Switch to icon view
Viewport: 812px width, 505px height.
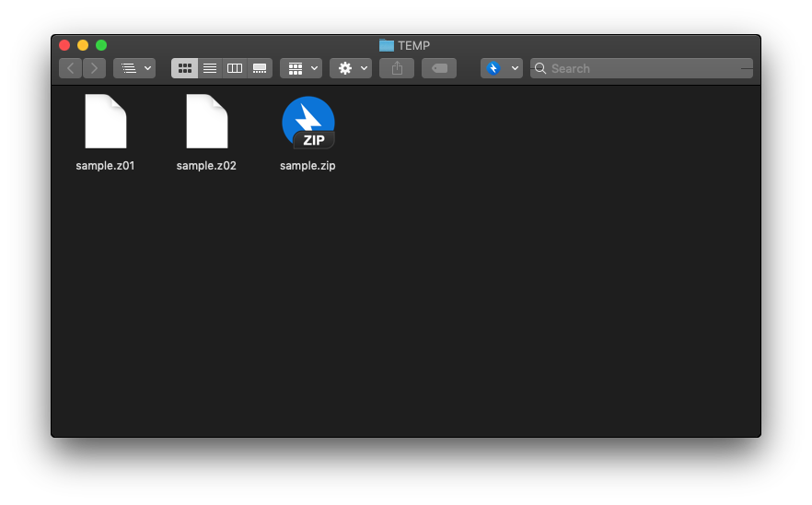click(184, 68)
